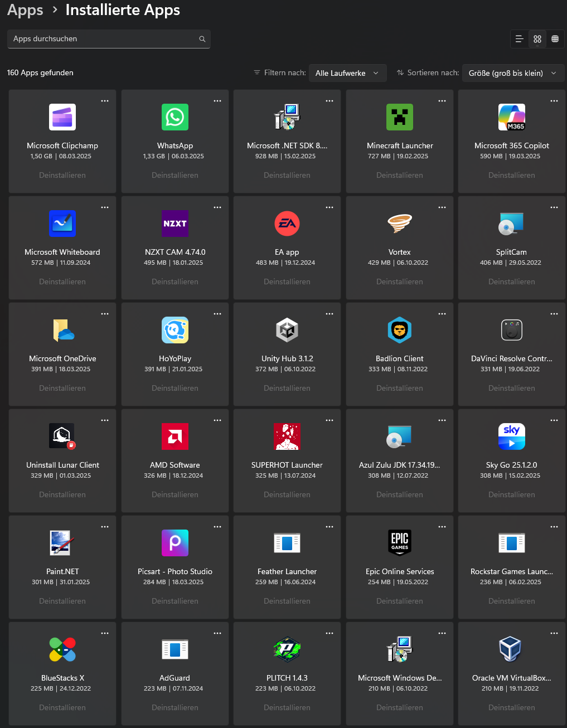Screen dimensions: 567x728
Task: Click the search magnifier icon
Action: 202,39
